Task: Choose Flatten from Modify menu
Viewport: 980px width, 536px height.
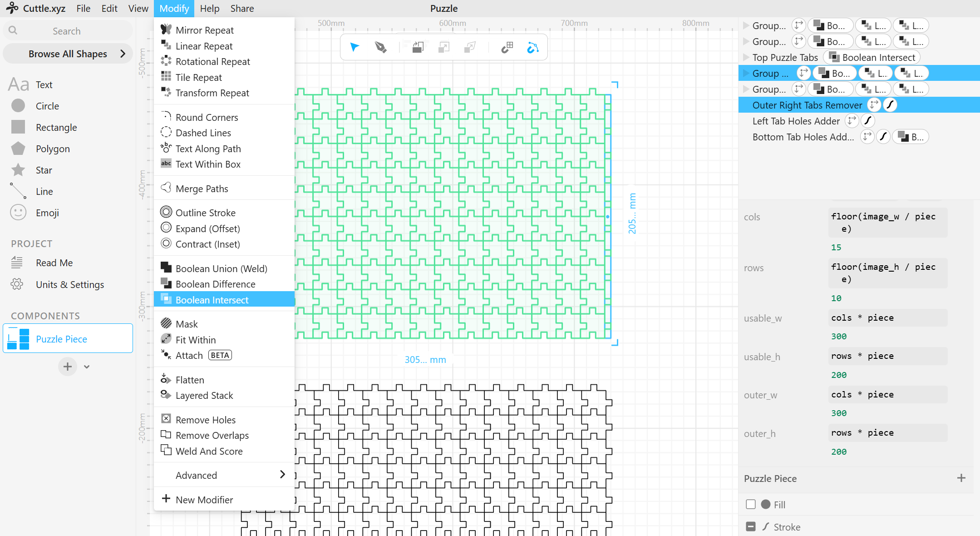Action: tap(225, 380)
